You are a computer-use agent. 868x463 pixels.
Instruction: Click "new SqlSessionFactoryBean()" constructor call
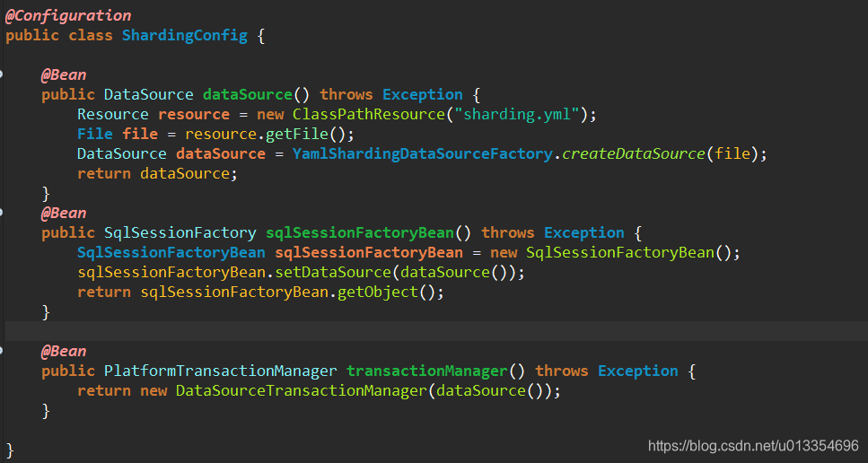[615, 253]
